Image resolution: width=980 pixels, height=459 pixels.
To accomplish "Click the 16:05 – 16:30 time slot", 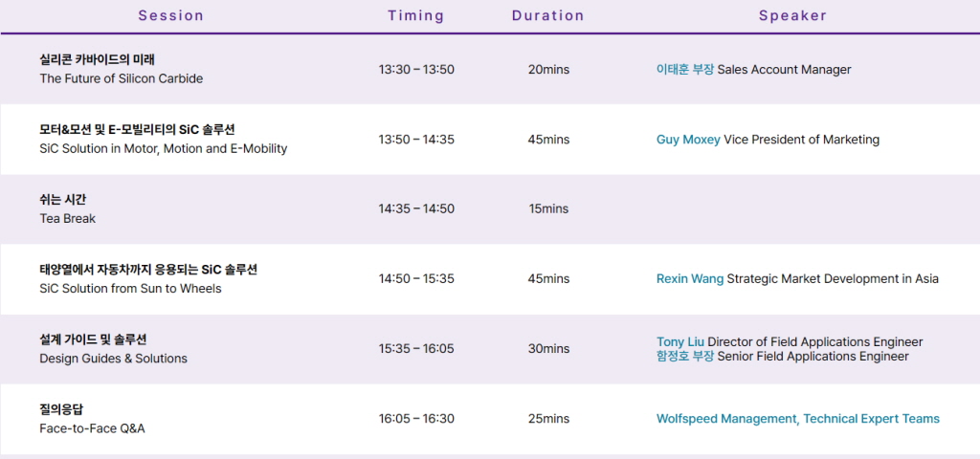I will coord(416,419).
